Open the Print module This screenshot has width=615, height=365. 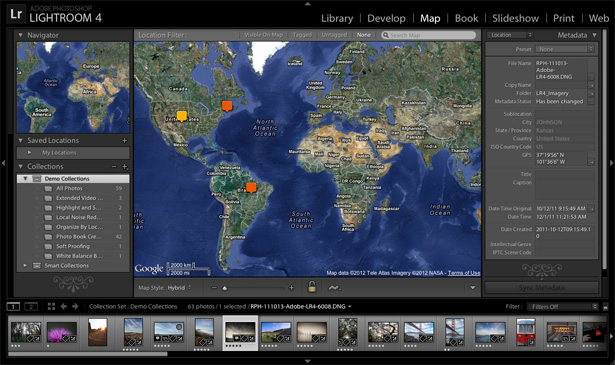[x=564, y=18]
